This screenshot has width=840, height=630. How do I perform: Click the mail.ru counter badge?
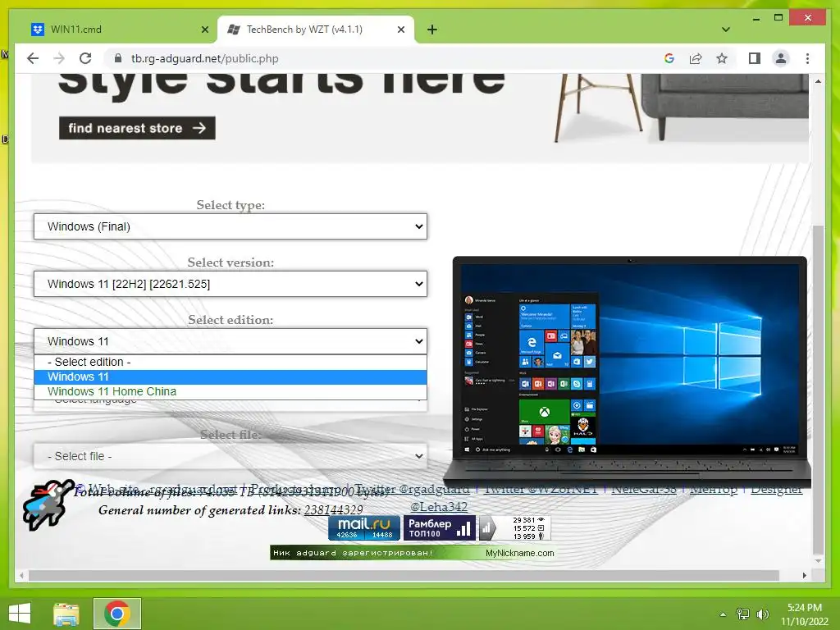pyautogui.click(x=364, y=527)
